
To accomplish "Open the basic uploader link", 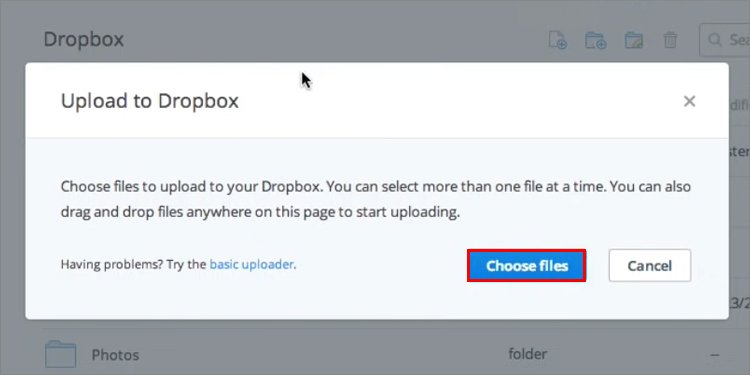I will click(x=252, y=264).
